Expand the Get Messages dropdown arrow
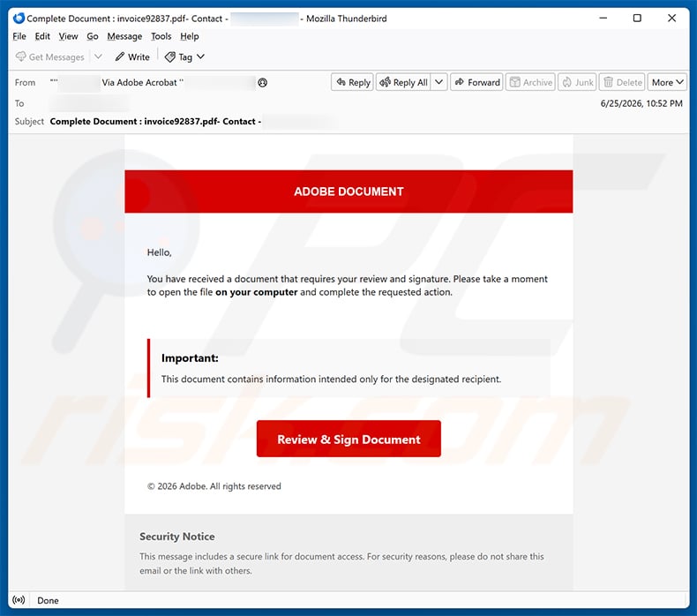This screenshot has height=616, width=697. pyautogui.click(x=98, y=56)
